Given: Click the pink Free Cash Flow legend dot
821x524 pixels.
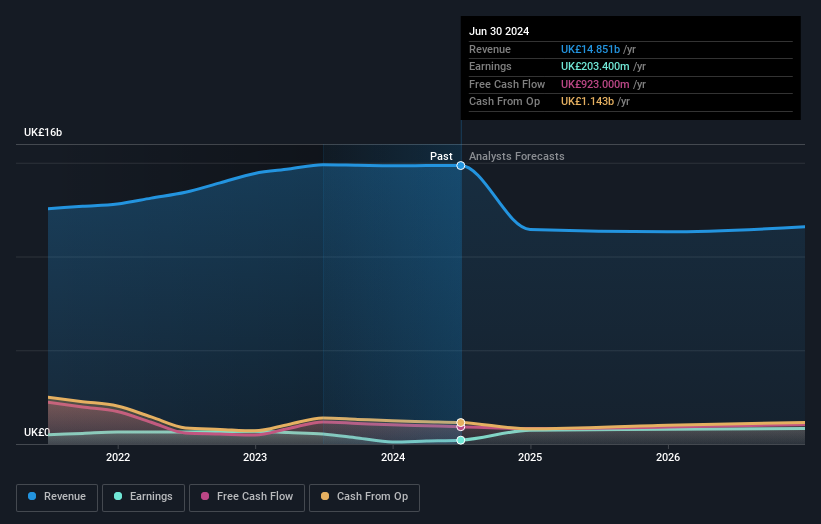Looking at the screenshot, I should [x=205, y=496].
